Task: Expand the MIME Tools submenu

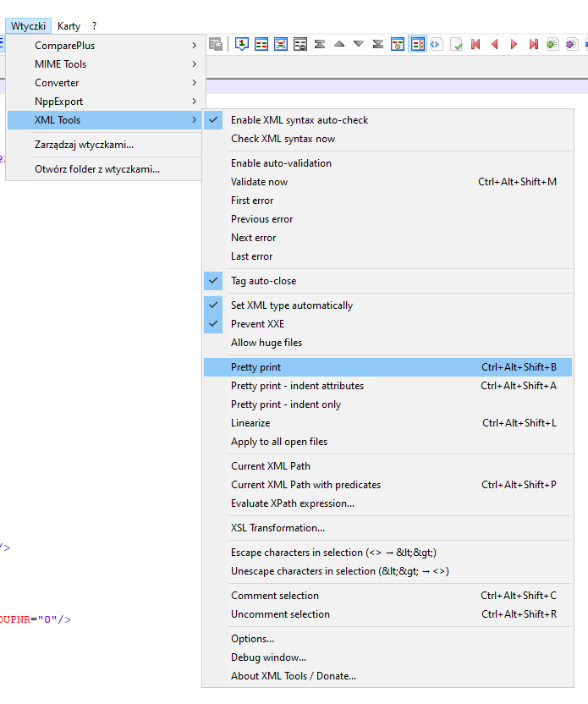Action: tap(106, 64)
